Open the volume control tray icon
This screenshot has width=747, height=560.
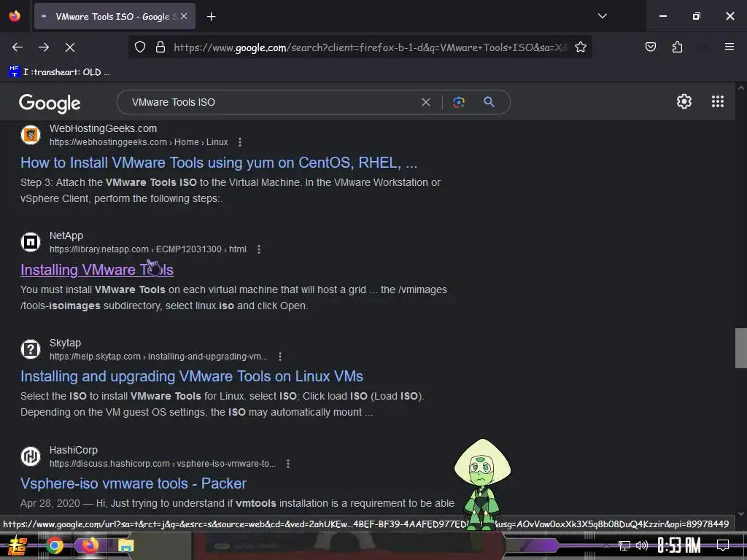coord(642,545)
